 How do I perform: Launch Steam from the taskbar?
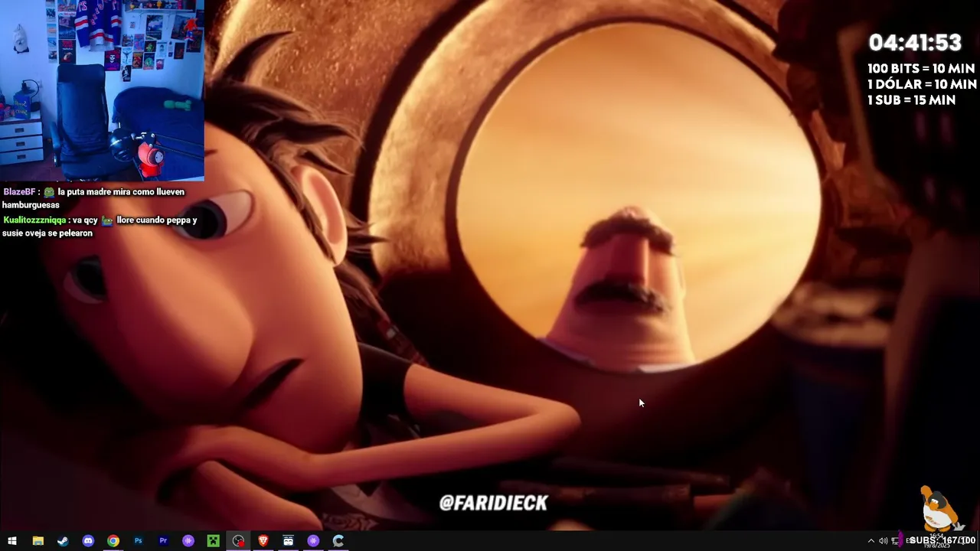(63, 541)
